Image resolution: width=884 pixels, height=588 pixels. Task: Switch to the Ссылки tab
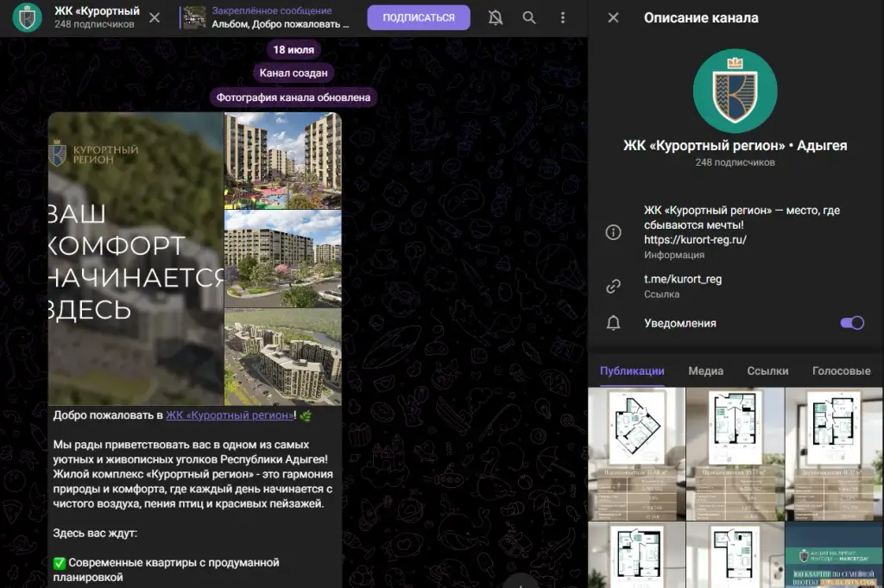click(x=767, y=371)
